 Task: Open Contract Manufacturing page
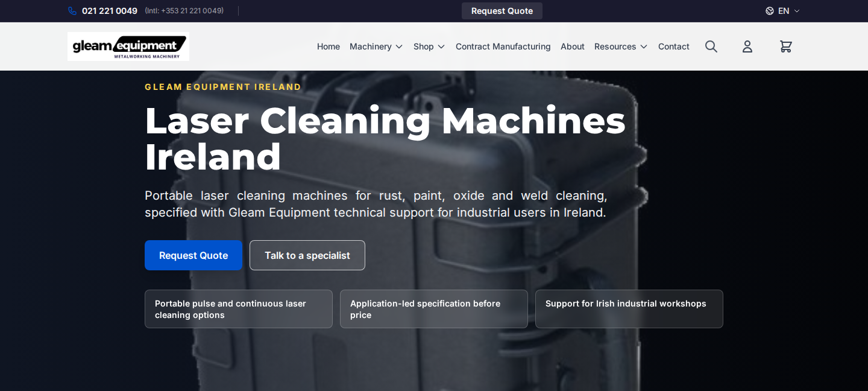click(x=503, y=46)
